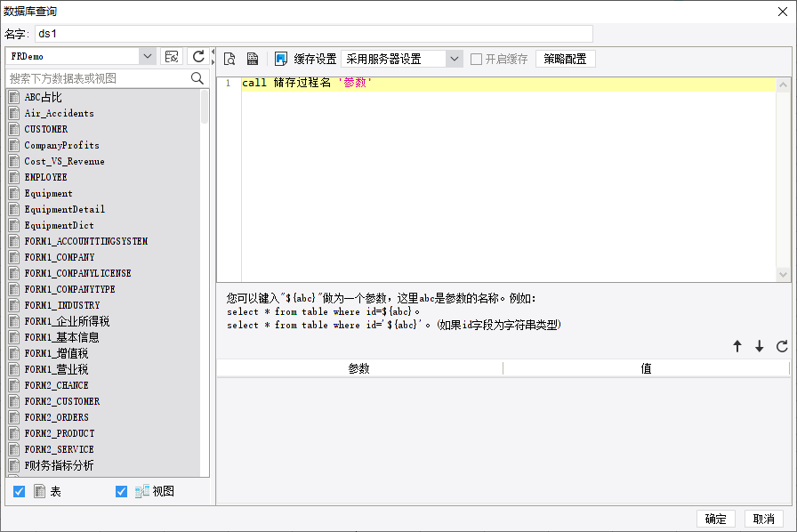The image size is (797, 532).
Task: Refresh the database table list
Action: coord(198,56)
